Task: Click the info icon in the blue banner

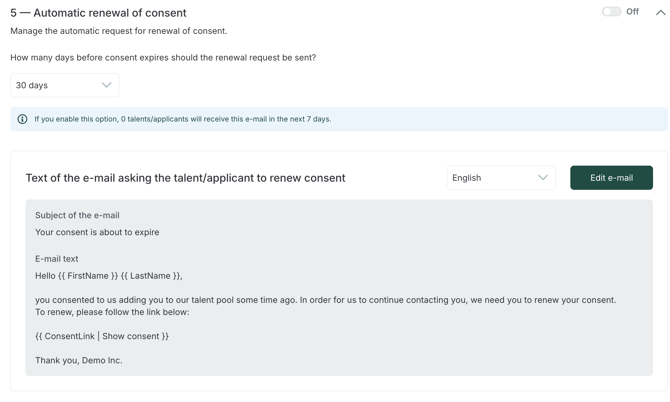Action: coord(22,119)
